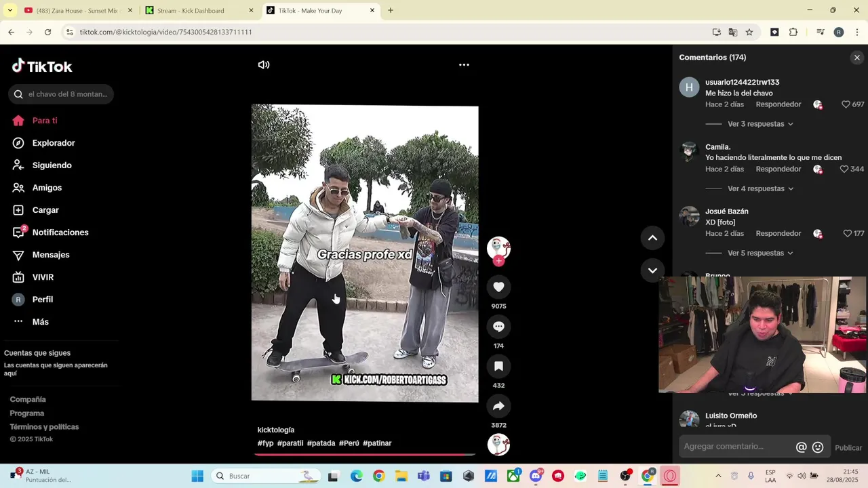868x488 pixels.
Task: Expand 'Ver 3 respuestas' replies
Action: click(760, 124)
